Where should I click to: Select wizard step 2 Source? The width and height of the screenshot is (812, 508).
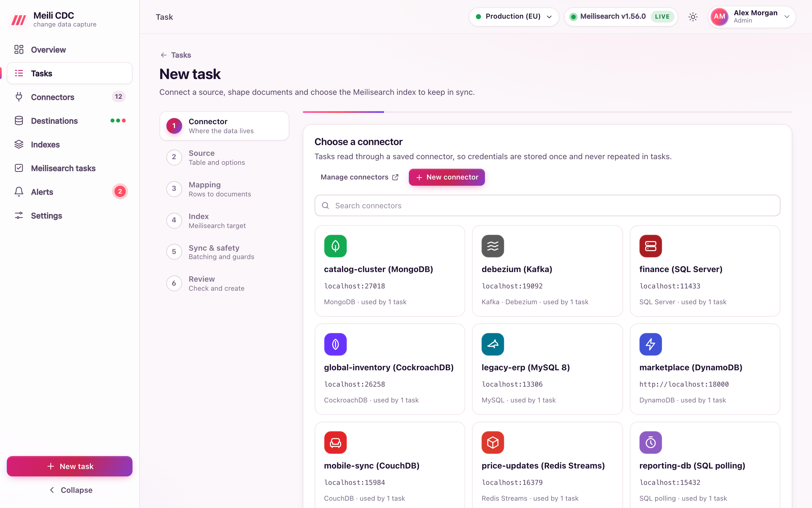pyautogui.click(x=224, y=157)
